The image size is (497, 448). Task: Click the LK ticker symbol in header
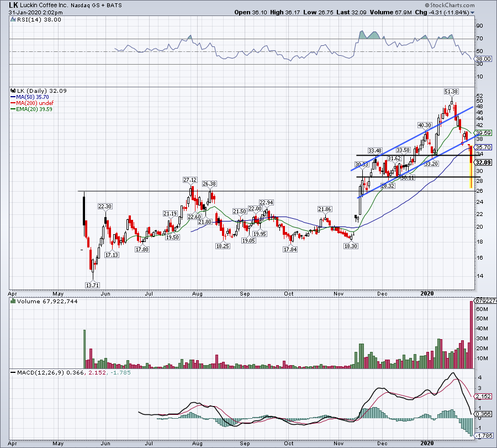[13, 5]
